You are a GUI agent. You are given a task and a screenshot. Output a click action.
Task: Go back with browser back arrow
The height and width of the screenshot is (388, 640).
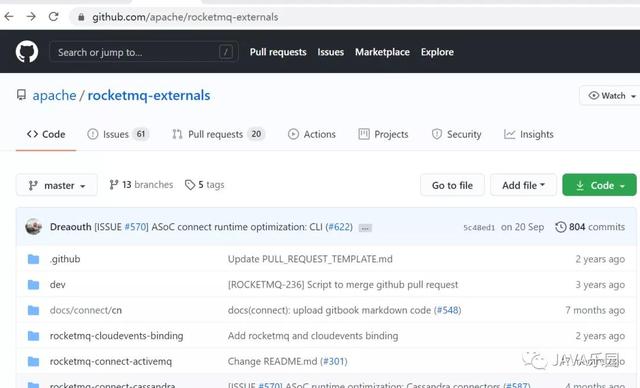click(x=9, y=17)
